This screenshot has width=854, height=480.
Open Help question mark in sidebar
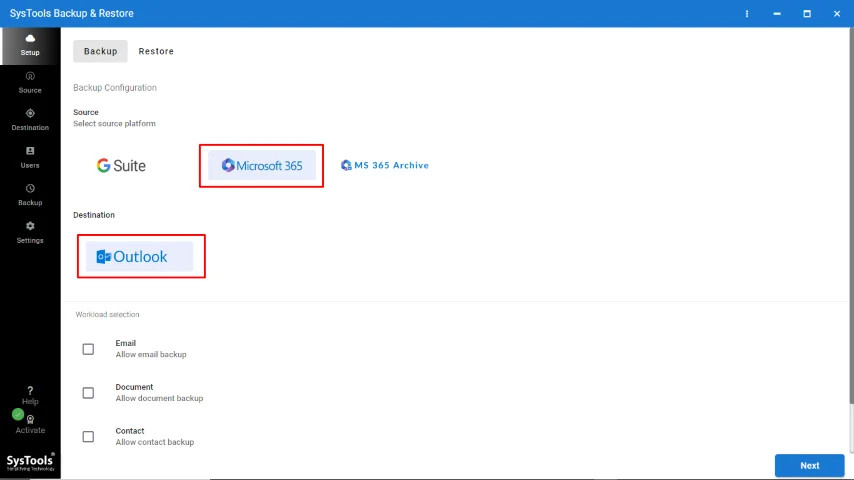[x=30, y=396]
